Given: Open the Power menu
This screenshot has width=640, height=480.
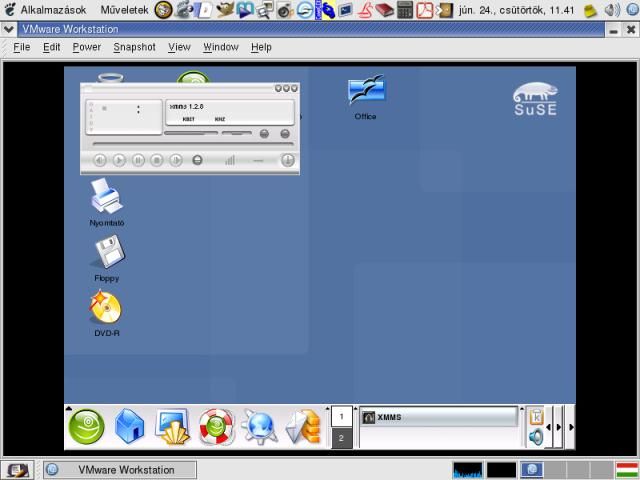Looking at the screenshot, I should coord(87,47).
